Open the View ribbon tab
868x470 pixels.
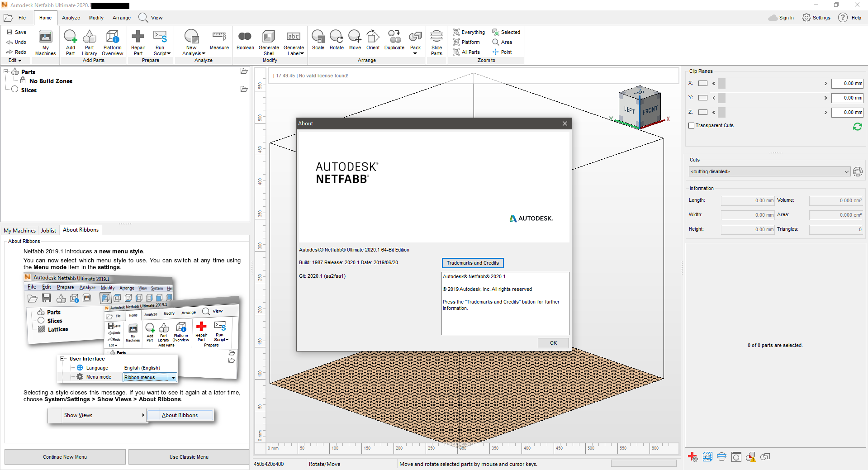tap(151, 18)
